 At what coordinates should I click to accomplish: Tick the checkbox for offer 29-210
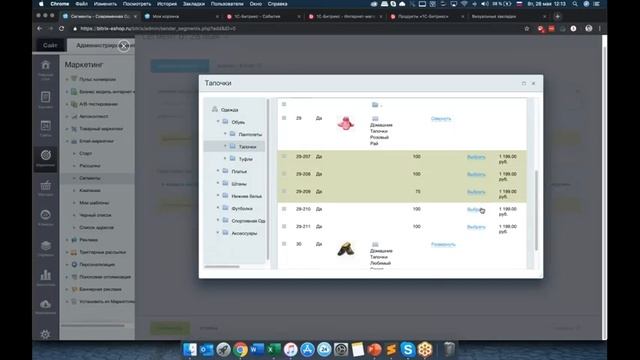click(x=284, y=209)
